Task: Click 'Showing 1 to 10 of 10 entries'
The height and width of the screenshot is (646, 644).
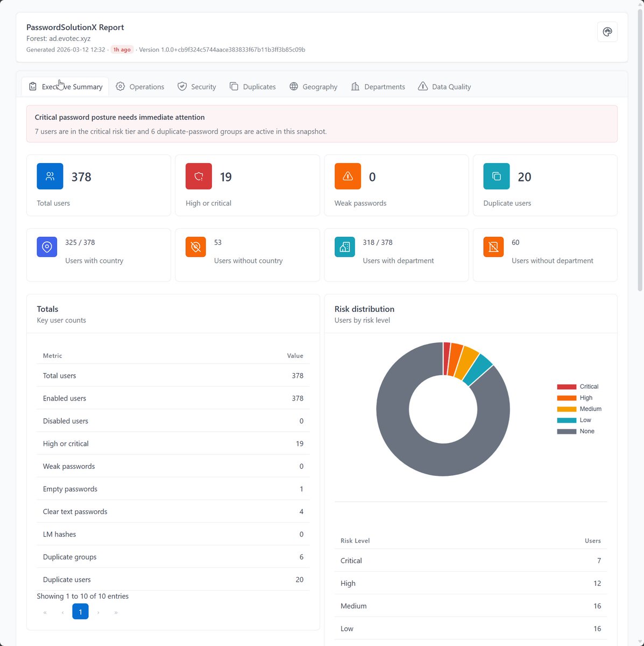Action: click(83, 596)
